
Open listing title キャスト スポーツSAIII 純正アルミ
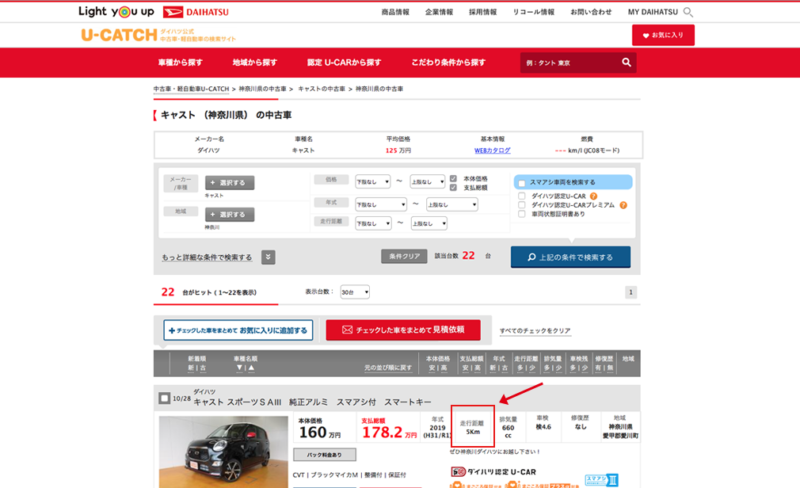(312, 402)
